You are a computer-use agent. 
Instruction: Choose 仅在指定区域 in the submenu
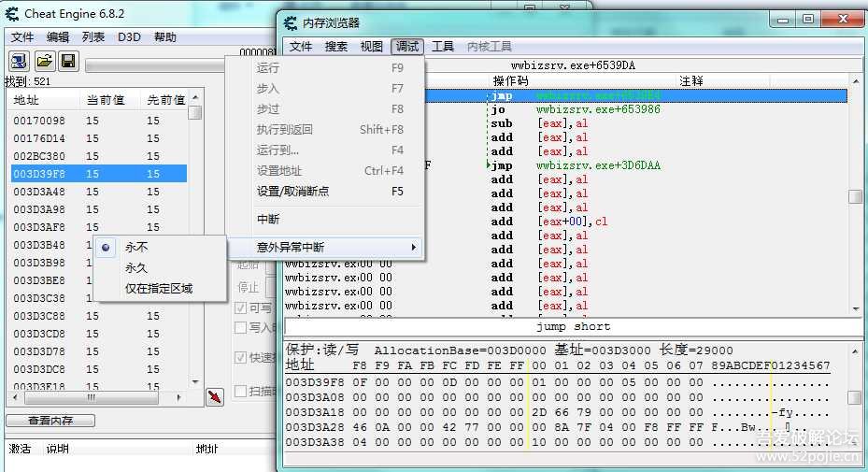tap(159, 288)
